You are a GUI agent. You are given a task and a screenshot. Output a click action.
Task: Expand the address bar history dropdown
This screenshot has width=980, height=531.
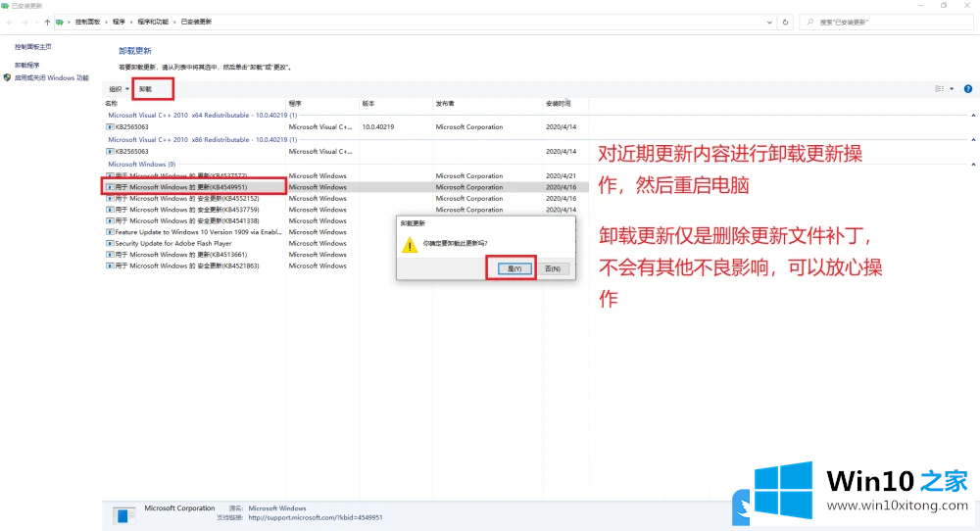(770, 22)
